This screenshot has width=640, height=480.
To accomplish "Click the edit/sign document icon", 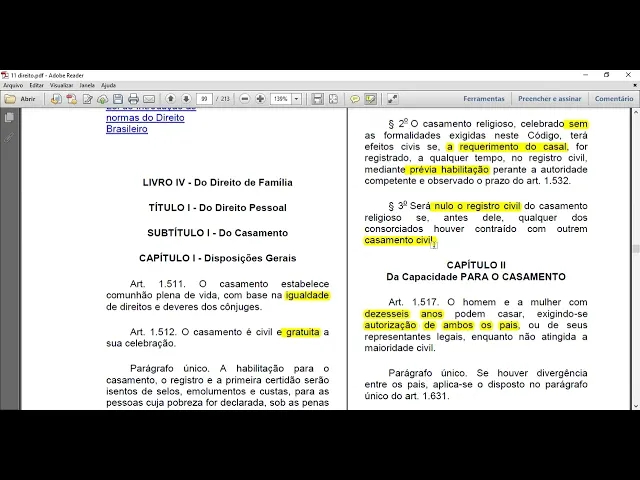I will click(87, 99).
